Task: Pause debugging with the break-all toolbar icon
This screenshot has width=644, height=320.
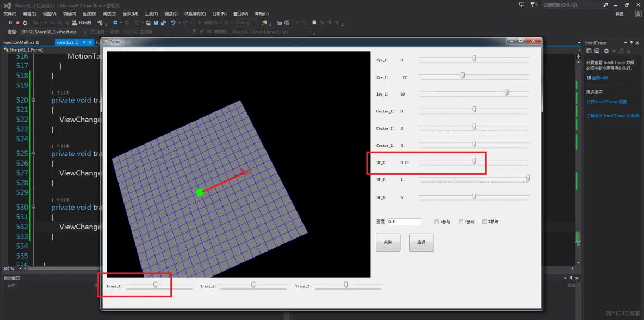Action: tap(10, 23)
